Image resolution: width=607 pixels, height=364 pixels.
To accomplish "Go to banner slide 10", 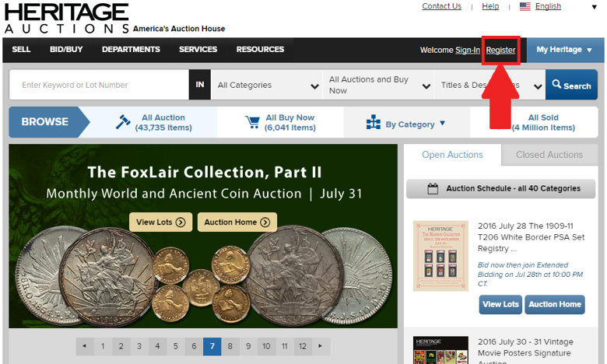I will [266, 346].
